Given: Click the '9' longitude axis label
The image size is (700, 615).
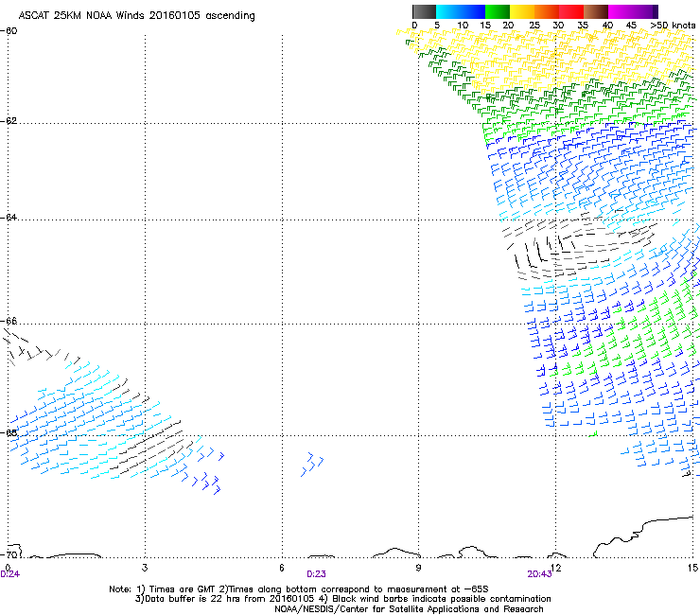Looking at the screenshot, I should (x=418, y=568).
